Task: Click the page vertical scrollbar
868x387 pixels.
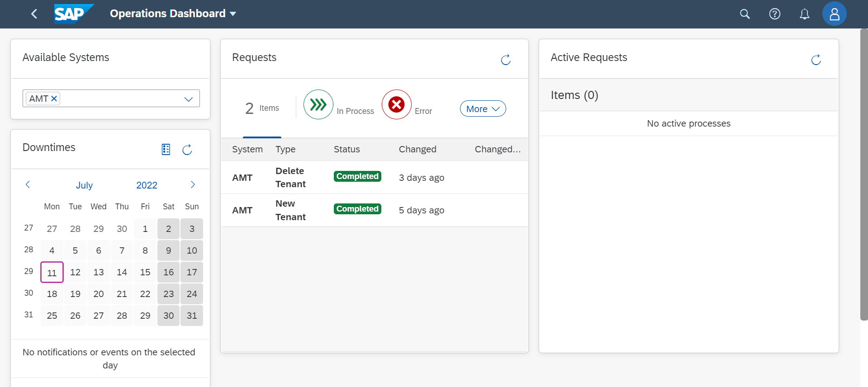Action: (864, 175)
